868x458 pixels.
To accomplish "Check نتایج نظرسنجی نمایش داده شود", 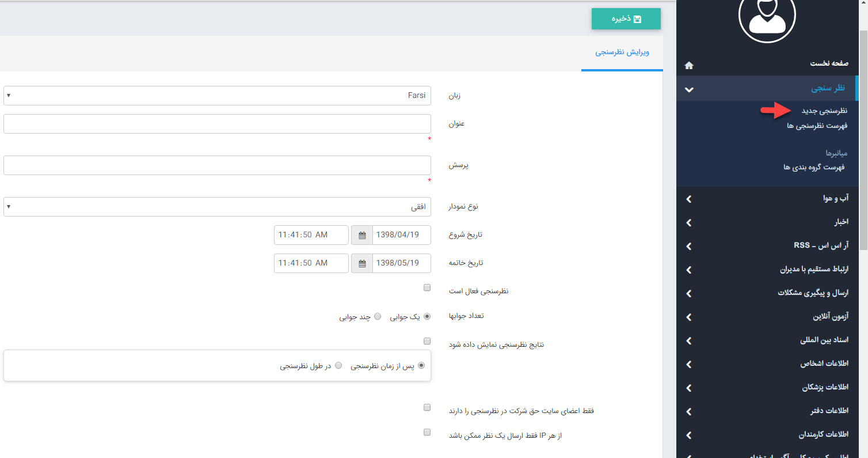I will click(427, 341).
